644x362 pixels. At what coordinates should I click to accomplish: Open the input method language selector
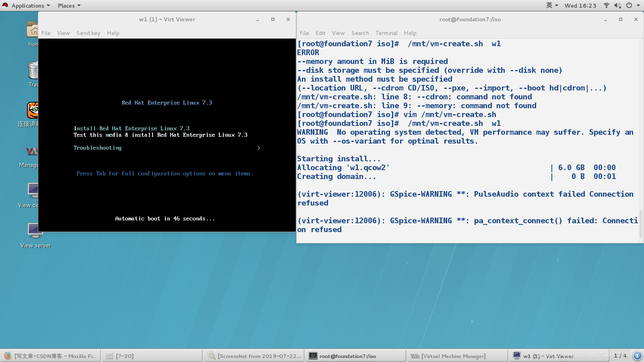click(x=552, y=6)
